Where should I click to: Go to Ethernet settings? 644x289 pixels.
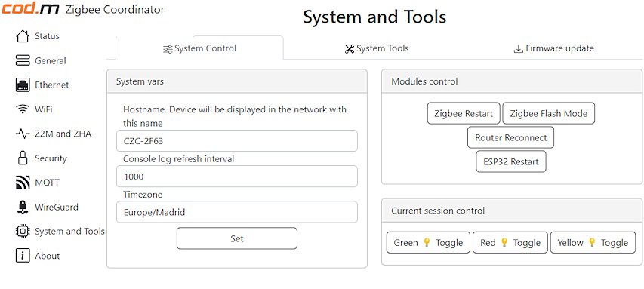pos(52,85)
